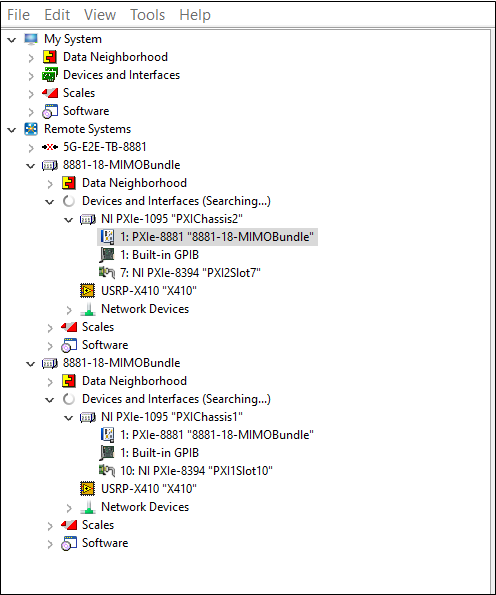This screenshot has height=595, width=496.
Task: Select "Software" text under My System
Action: [86, 111]
